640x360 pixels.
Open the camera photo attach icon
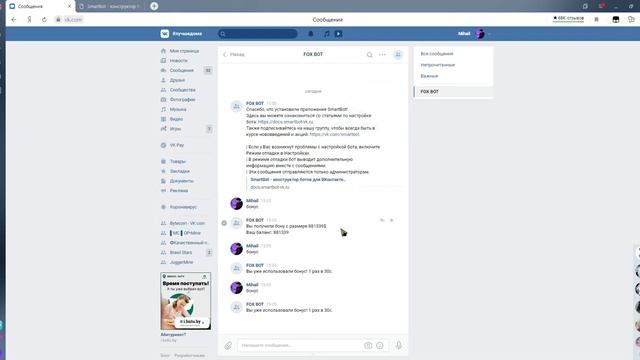368,345
